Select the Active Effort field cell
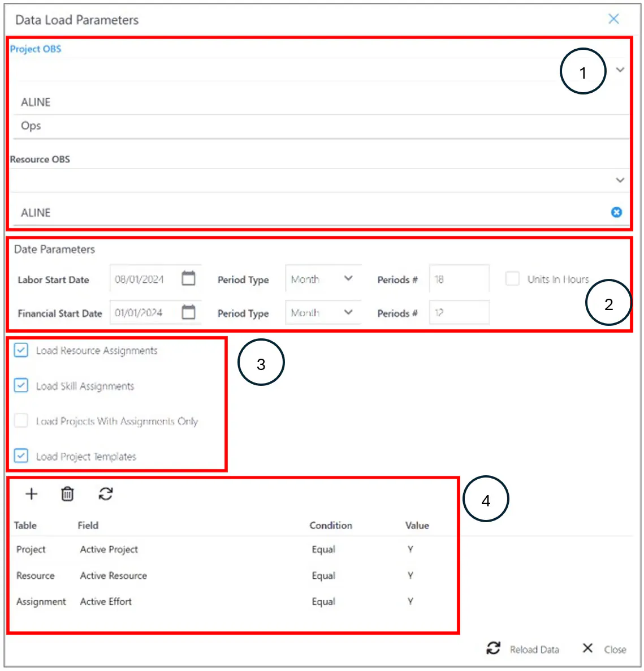The width and height of the screenshot is (644, 671). (106, 601)
